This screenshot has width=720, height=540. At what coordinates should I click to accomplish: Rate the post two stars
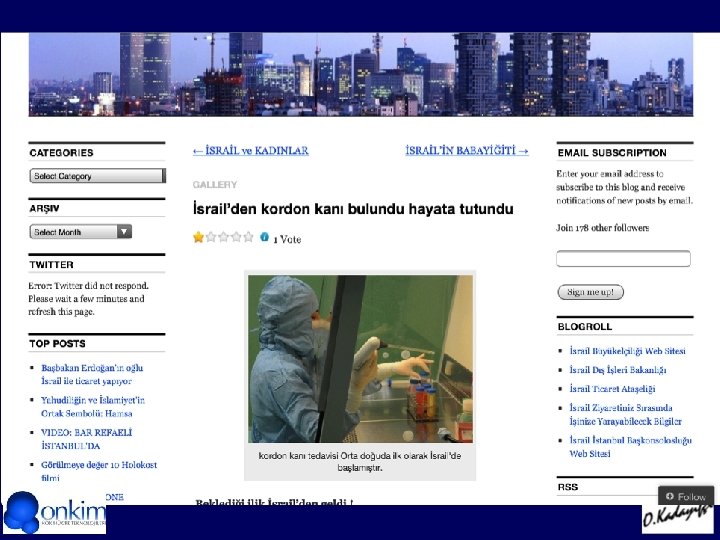[x=211, y=237]
